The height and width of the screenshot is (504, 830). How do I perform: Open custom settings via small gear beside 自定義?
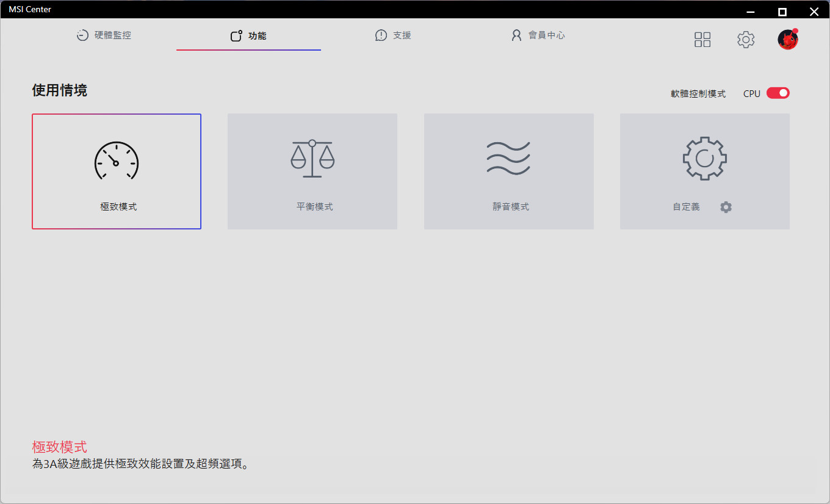click(726, 207)
